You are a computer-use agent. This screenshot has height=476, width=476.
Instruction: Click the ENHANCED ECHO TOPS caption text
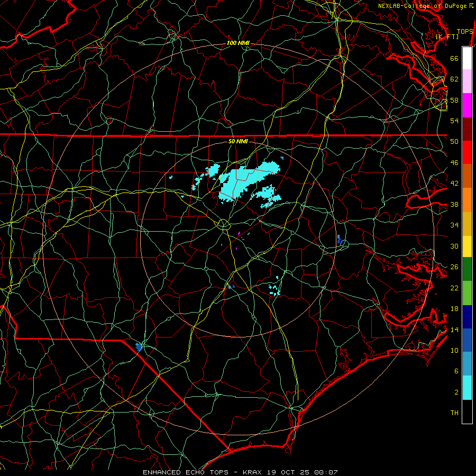[x=186, y=472]
